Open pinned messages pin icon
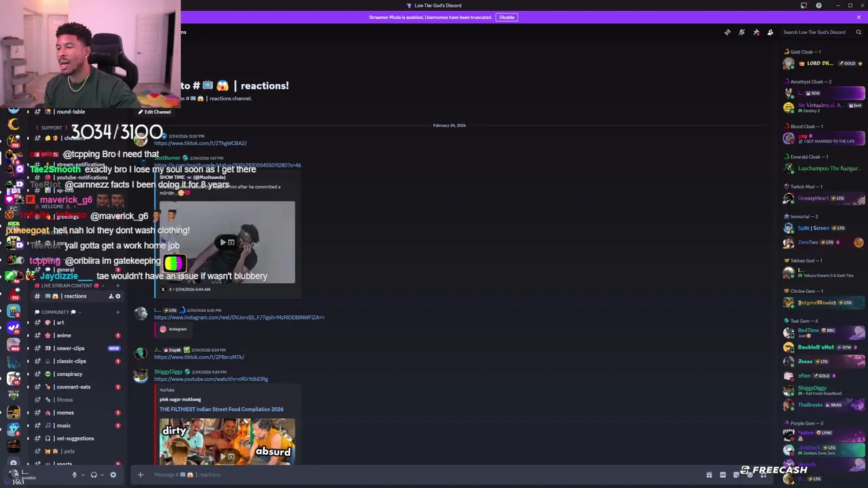This screenshot has width=868, height=488. pos(756,32)
